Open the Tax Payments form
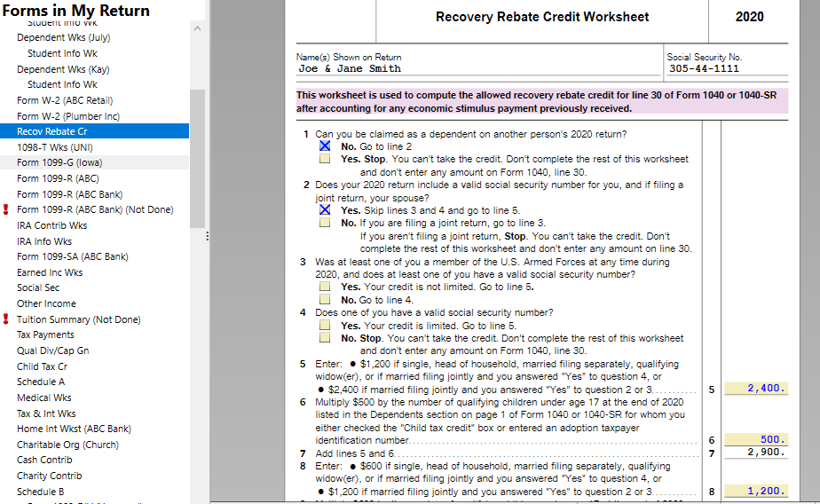Screen dimensions: 820x504 point(45,335)
